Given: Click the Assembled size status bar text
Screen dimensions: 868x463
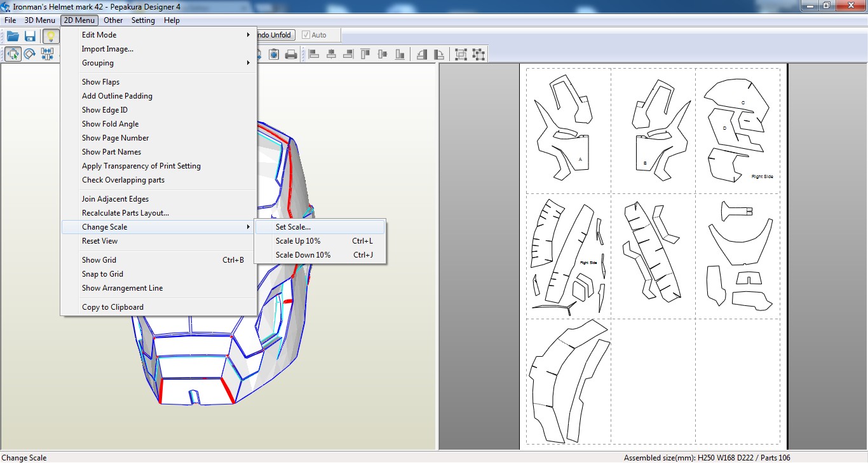Looking at the screenshot, I should [707, 458].
